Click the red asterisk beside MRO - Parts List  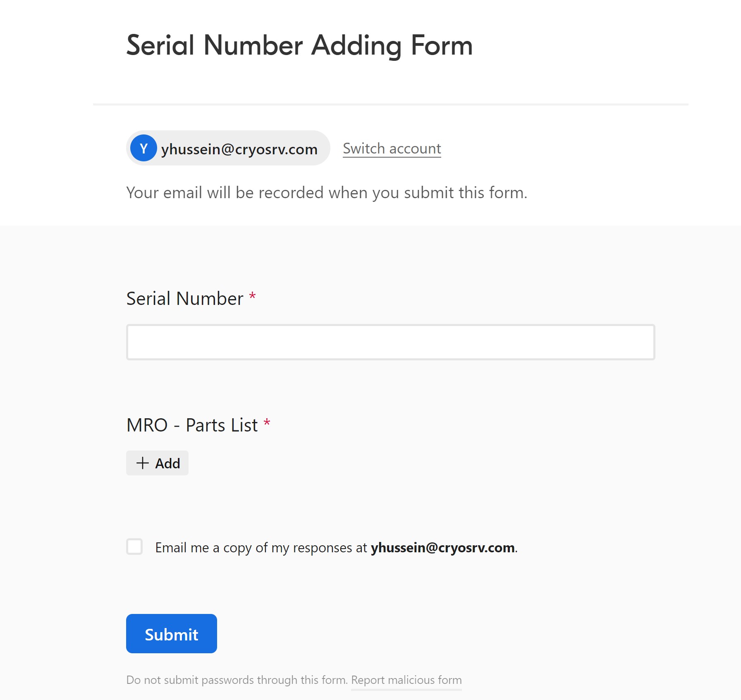coord(267,423)
